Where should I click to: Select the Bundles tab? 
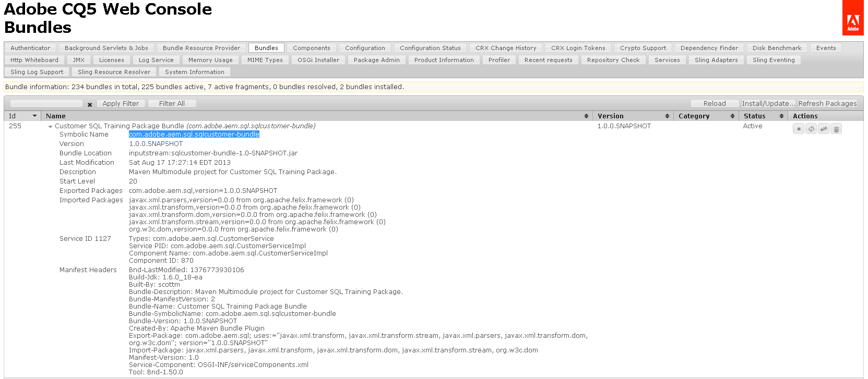(x=266, y=48)
